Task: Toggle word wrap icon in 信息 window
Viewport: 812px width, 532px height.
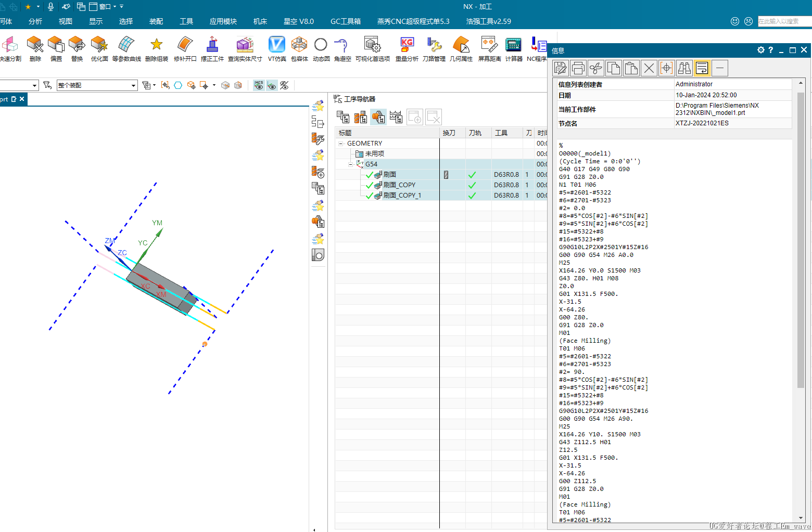Action: tap(702, 68)
